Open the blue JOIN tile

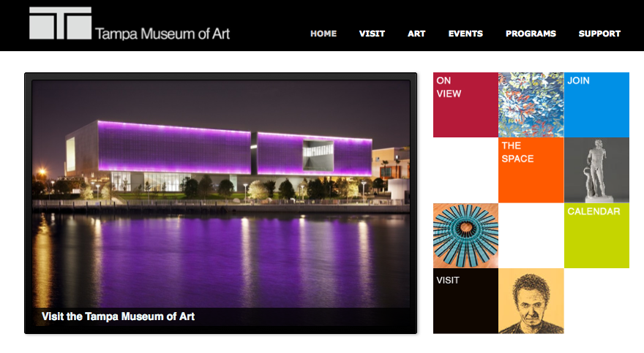pos(596,105)
